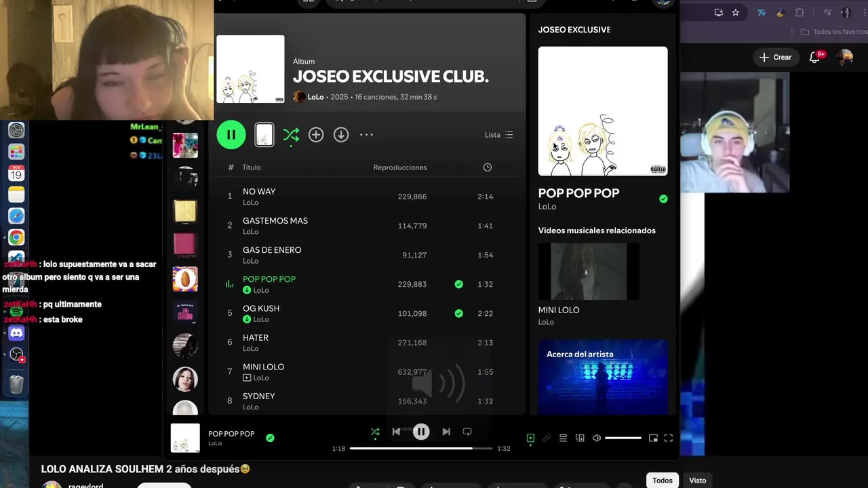The height and width of the screenshot is (488, 868).
Task: Toggle shuffle in bottom player bar
Action: pos(375,432)
